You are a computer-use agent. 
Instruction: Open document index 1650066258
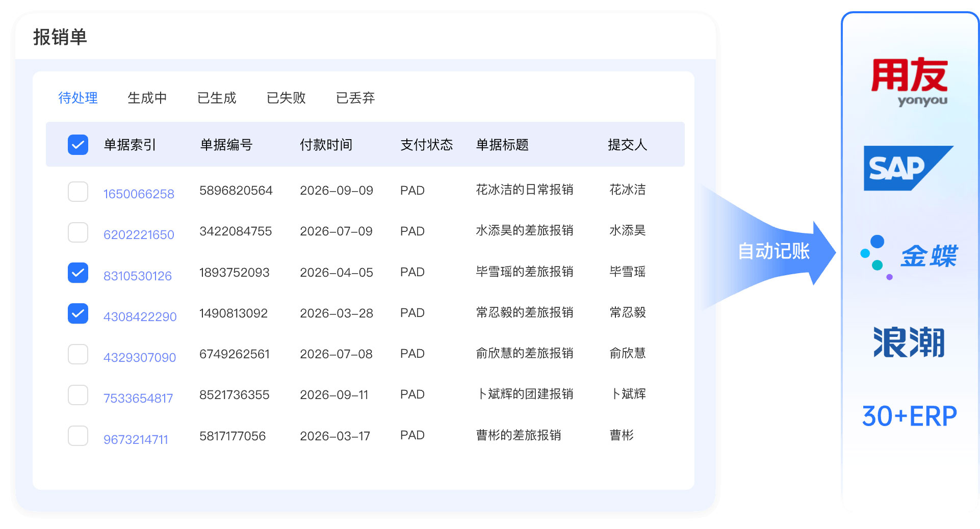tap(139, 194)
